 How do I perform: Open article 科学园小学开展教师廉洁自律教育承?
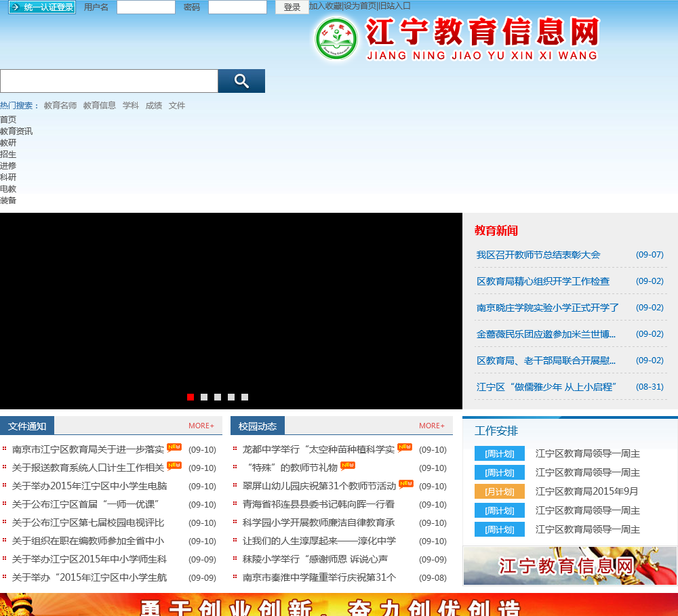point(319,522)
